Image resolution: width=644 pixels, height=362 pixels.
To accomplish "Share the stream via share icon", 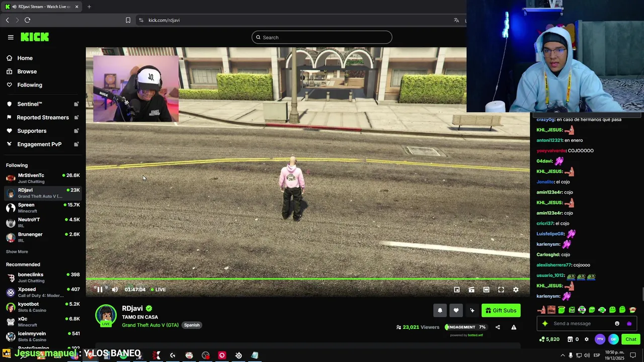I will tap(498, 327).
